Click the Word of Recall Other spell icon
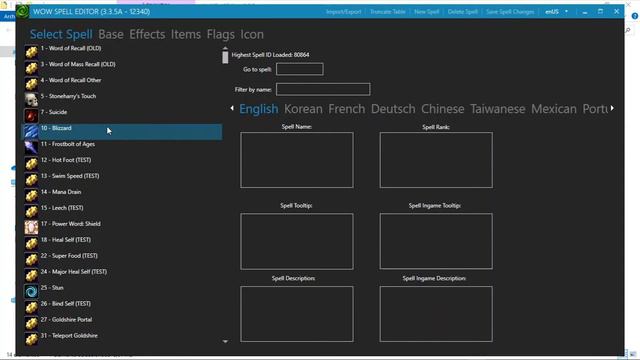This screenshot has height=360, width=640. [31, 84]
